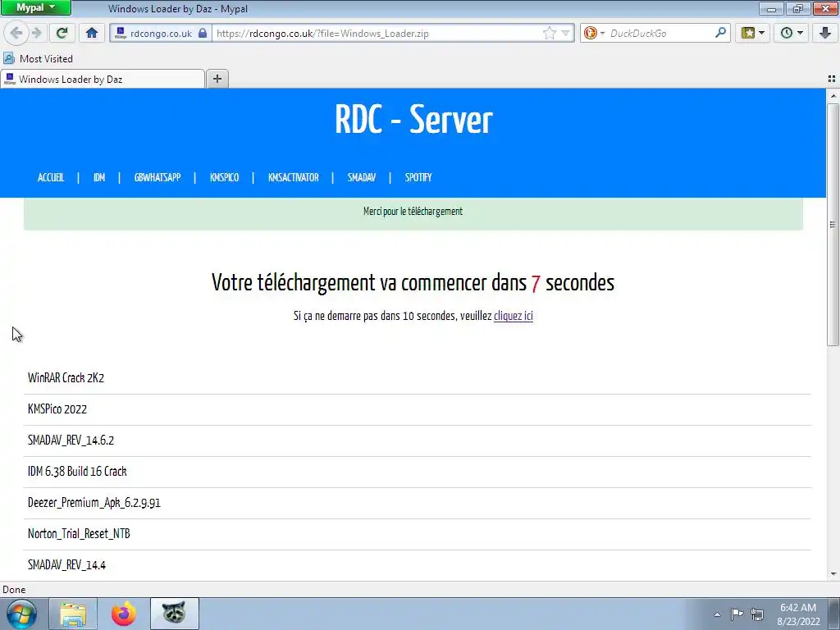Go back using the back arrow
840x630 pixels.
tap(16, 33)
